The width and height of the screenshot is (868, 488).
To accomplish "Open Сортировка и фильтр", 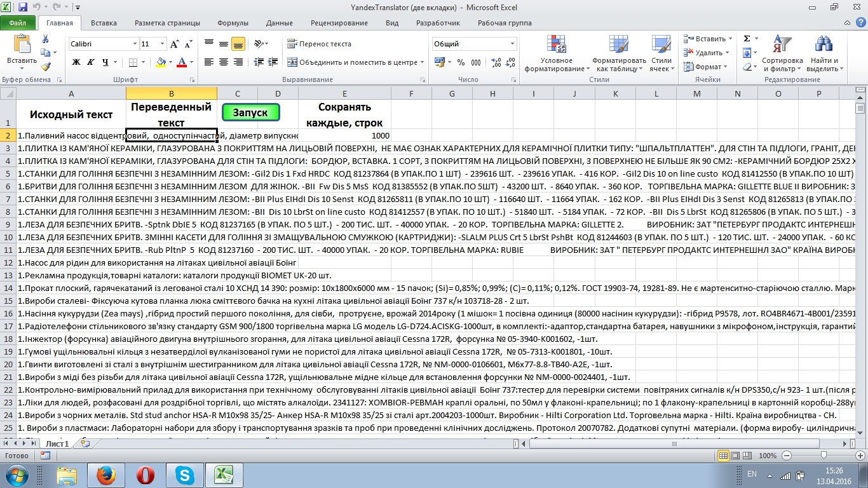I will [782, 53].
